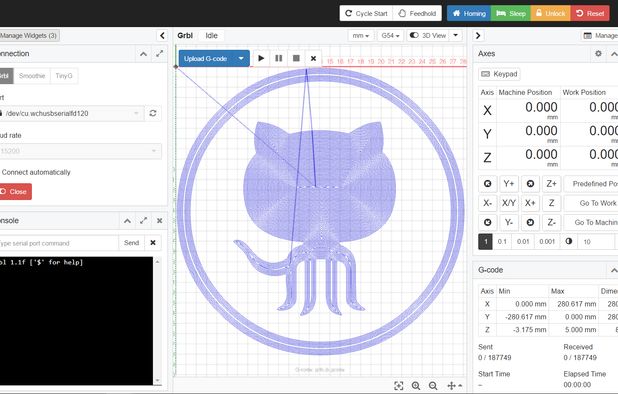
Task: Put the controller to Sleep
Action: coord(510,13)
